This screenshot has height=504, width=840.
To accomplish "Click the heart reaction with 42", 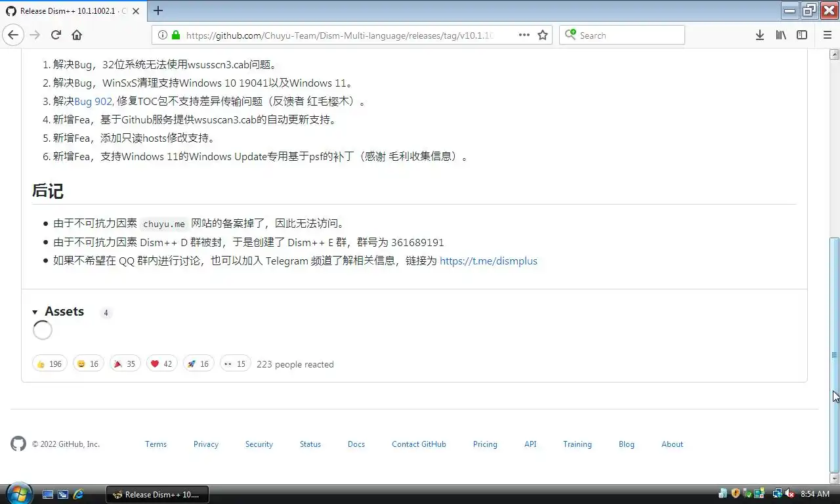I will pos(161,364).
